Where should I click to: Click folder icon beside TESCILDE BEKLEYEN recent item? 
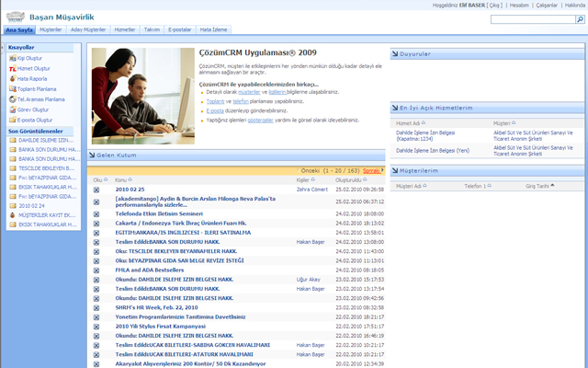point(13,168)
